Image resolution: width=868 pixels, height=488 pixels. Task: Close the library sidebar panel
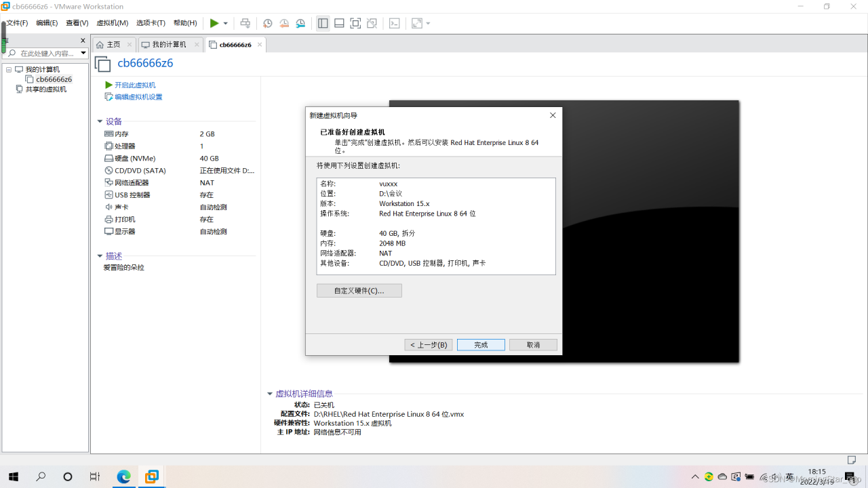tap(83, 41)
